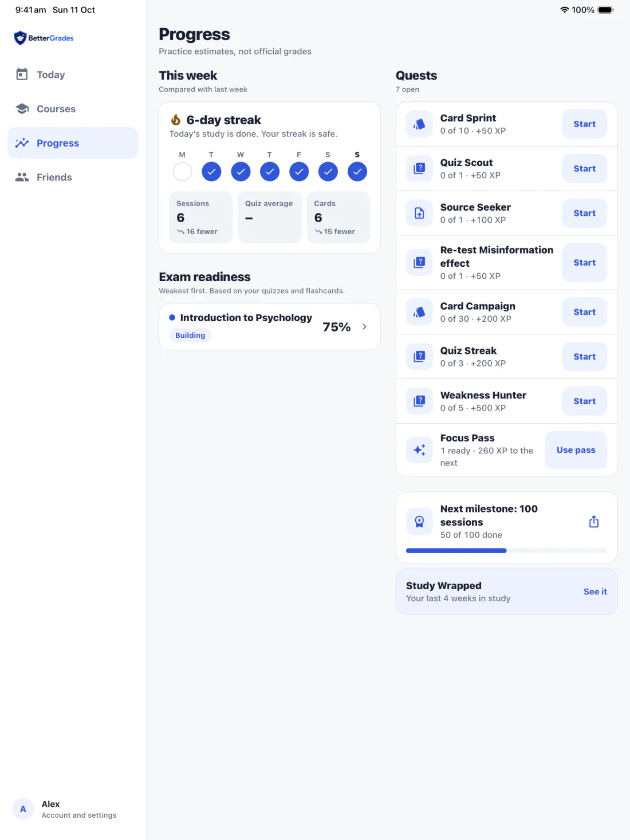Click Tuesday's streak checkmark
The image size is (630, 840).
coord(211,171)
